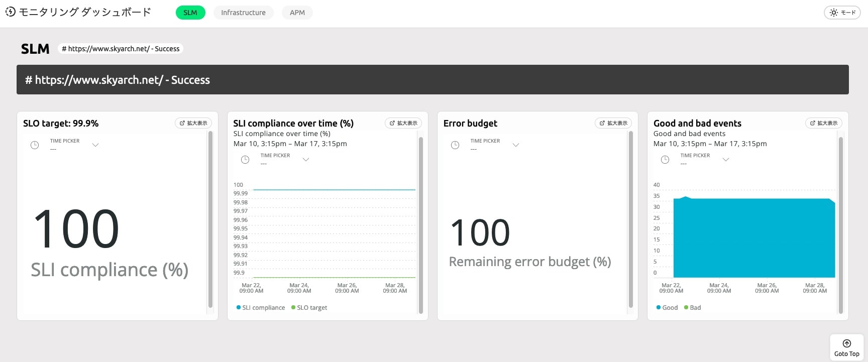Switch to the SLM tab
Image resolution: width=868 pixels, height=362 pixels.
(x=190, y=13)
